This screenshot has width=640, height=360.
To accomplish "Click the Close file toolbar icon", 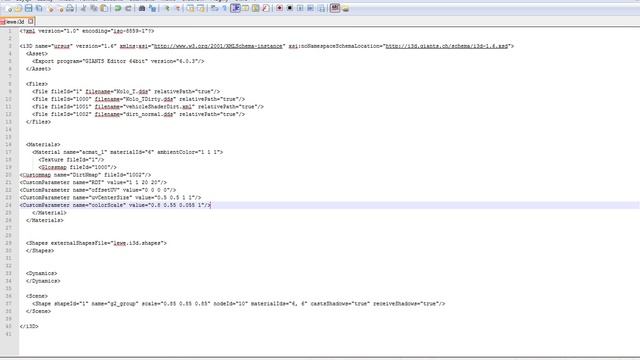I will [x=51, y=9].
